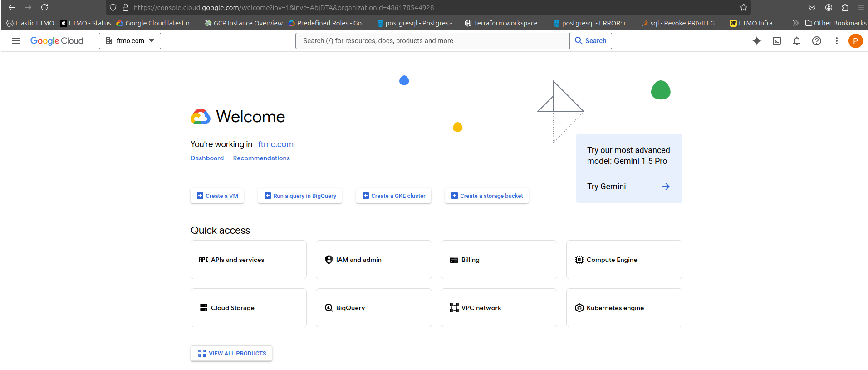Open the Other Bookmarks folder
Screen dimensions: 868x370
pyautogui.click(x=835, y=23)
